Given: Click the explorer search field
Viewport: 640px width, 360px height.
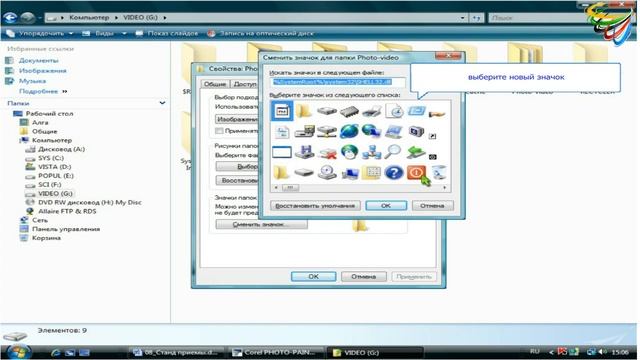Looking at the screenshot, I should pos(537,18).
